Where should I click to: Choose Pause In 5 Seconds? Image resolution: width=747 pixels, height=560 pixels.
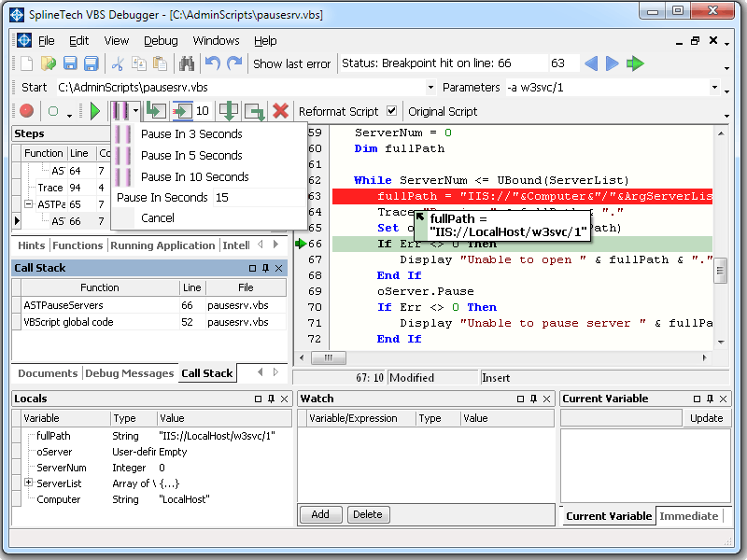click(x=191, y=156)
